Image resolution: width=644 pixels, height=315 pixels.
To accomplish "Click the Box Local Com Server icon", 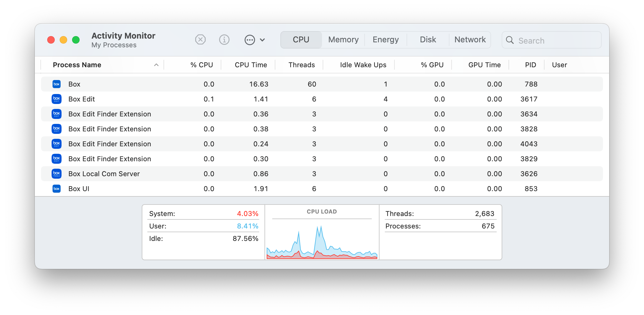I will point(57,174).
